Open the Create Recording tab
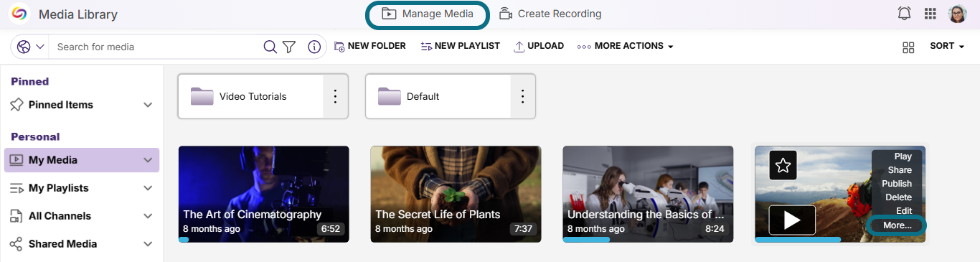The height and width of the screenshot is (262, 980). pyautogui.click(x=550, y=14)
